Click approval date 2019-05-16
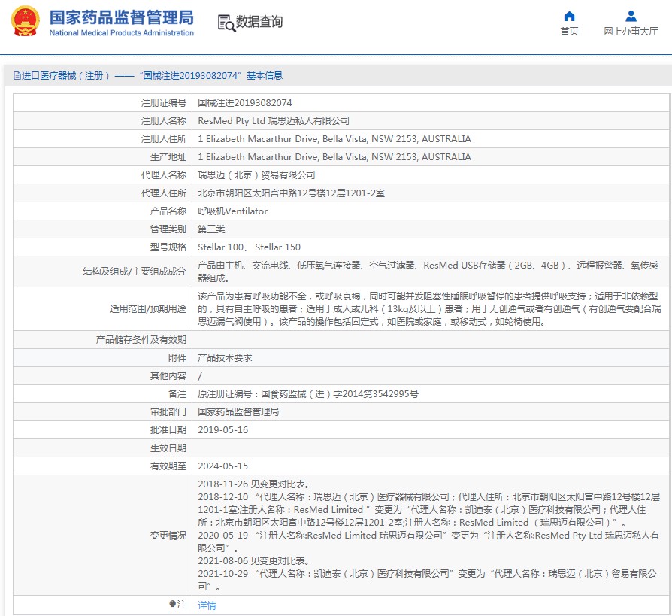The image size is (672, 616). coord(222,429)
